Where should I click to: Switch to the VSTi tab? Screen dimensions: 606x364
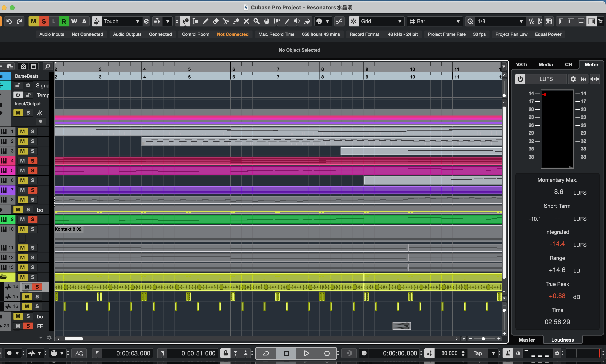pyautogui.click(x=521, y=64)
